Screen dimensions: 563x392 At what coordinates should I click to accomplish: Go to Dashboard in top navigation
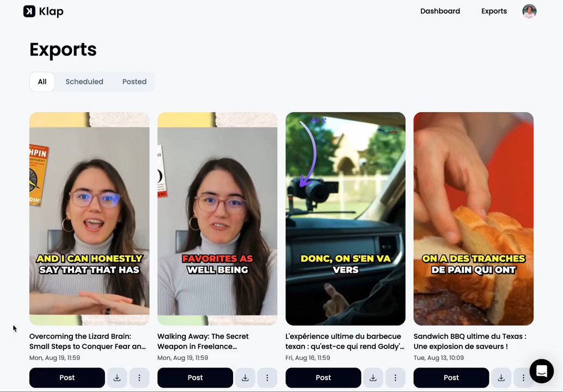tap(440, 11)
